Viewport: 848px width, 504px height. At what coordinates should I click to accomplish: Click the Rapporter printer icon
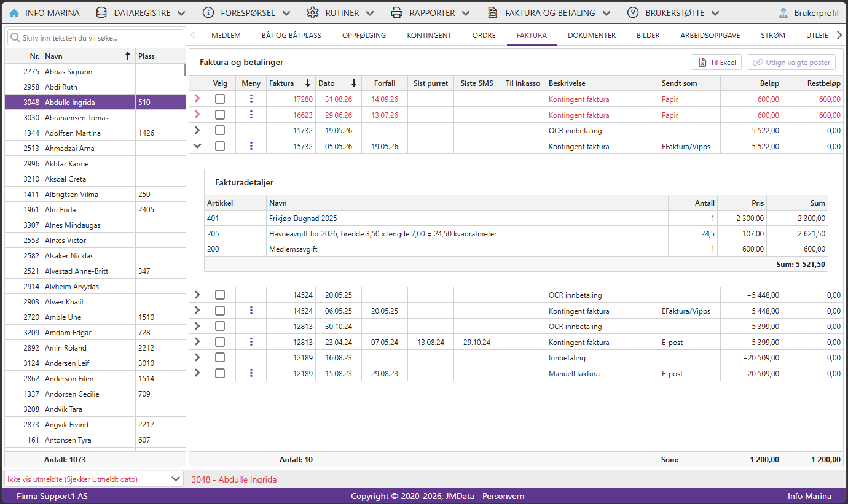pyautogui.click(x=397, y=13)
